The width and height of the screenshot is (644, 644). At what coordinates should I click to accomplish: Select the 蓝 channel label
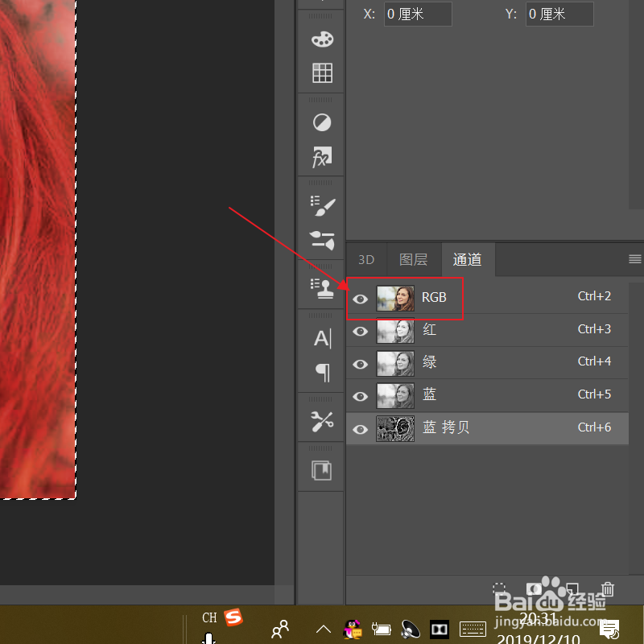tap(430, 394)
